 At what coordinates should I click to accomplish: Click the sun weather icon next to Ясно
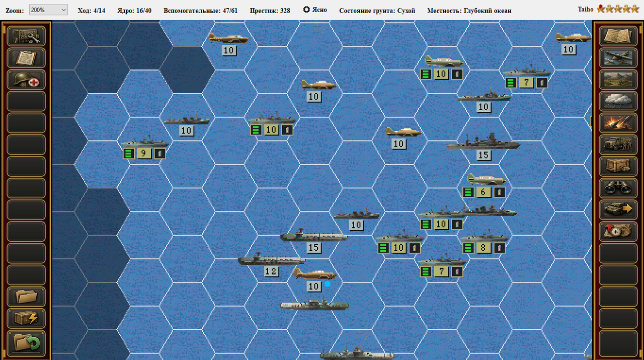pyautogui.click(x=306, y=10)
